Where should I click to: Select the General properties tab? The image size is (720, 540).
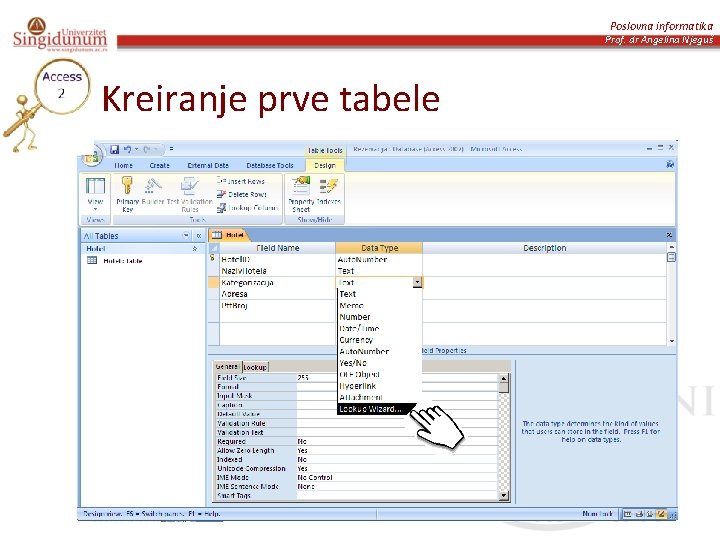click(x=227, y=366)
